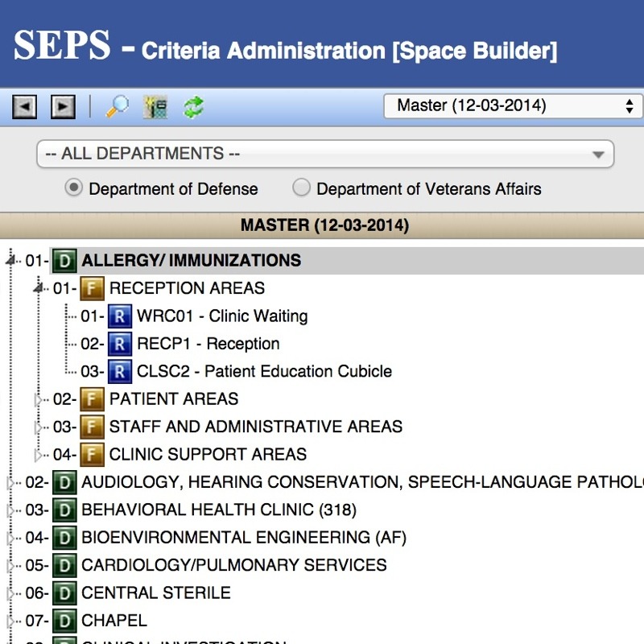Viewport: 644px width, 644px height.
Task: Click the D icon beside CARDIOLOGY/PULMONARY SERVICES
Action: [64, 566]
